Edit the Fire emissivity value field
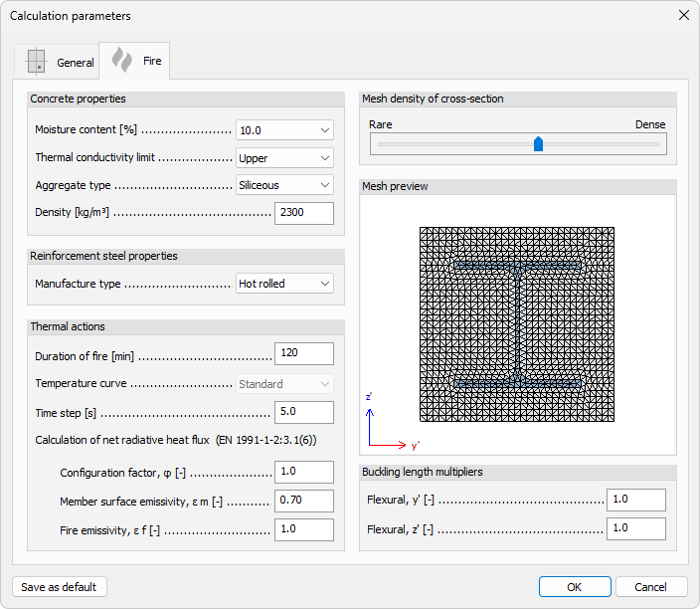Screen dimensions: 700x609 tap(304, 529)
